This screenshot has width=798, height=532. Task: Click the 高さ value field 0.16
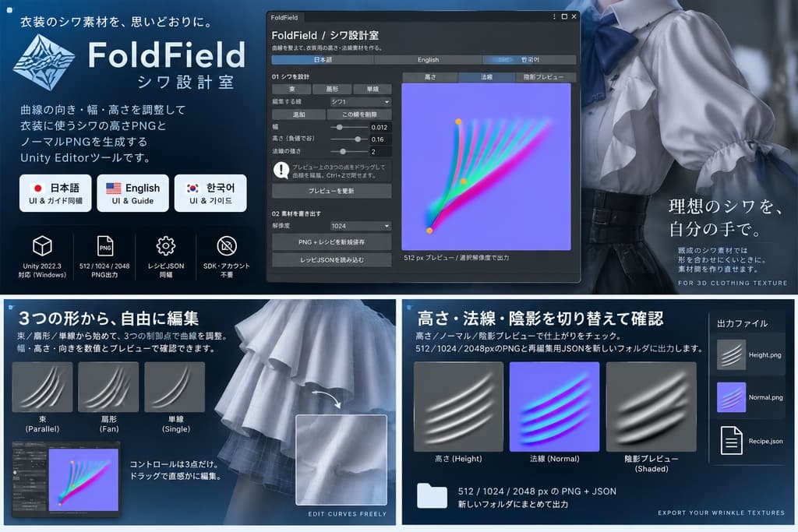coord(380,139)
